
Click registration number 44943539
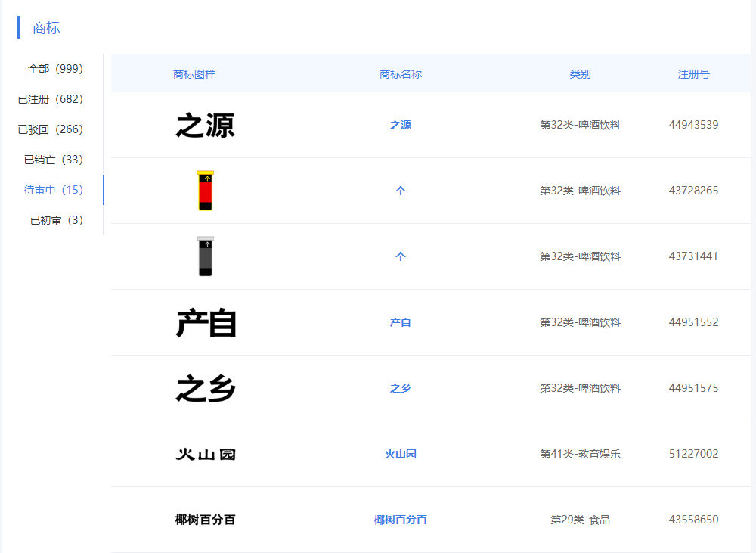click(x=693, y=125)
